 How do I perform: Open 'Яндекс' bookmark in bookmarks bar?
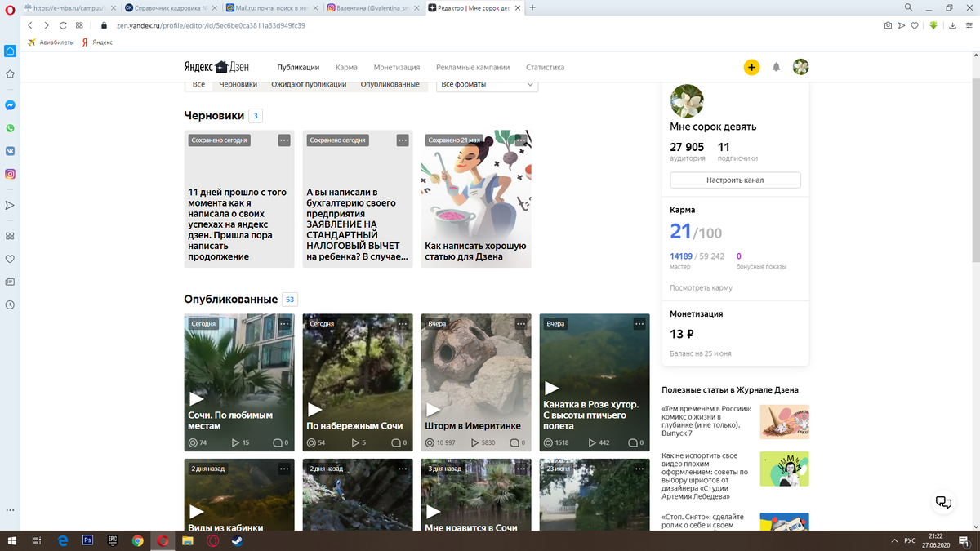pos(97,42)
